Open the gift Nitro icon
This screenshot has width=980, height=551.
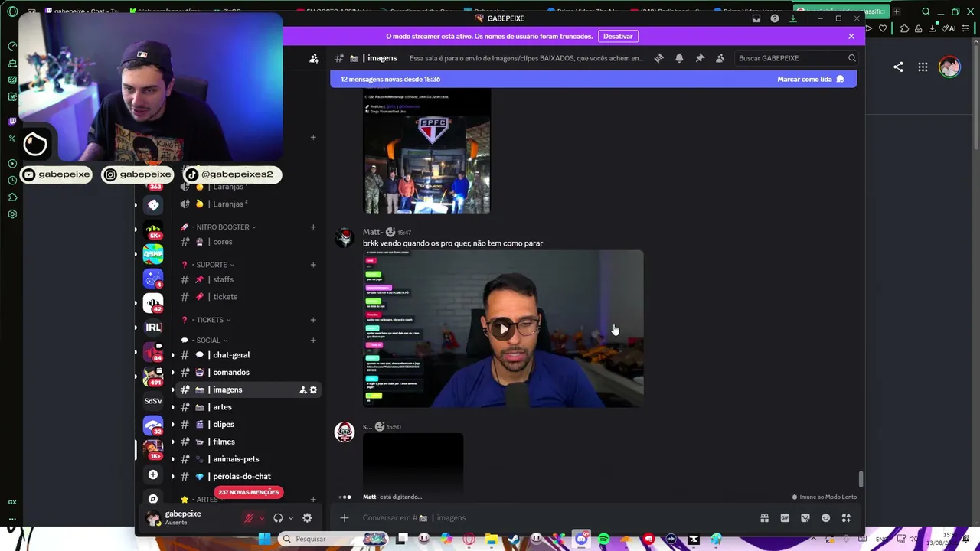click(x=764, y=518)
